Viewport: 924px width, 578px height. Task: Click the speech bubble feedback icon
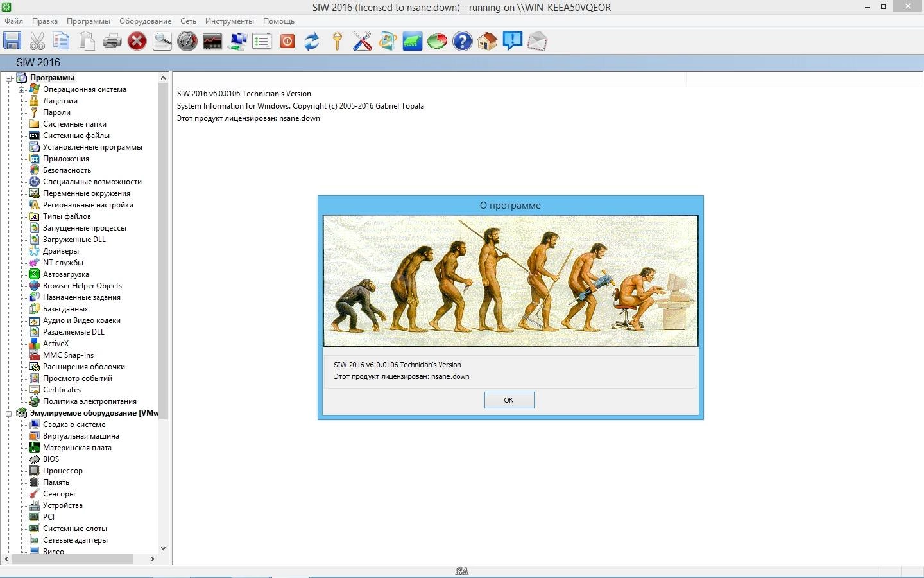coord(512,42)
